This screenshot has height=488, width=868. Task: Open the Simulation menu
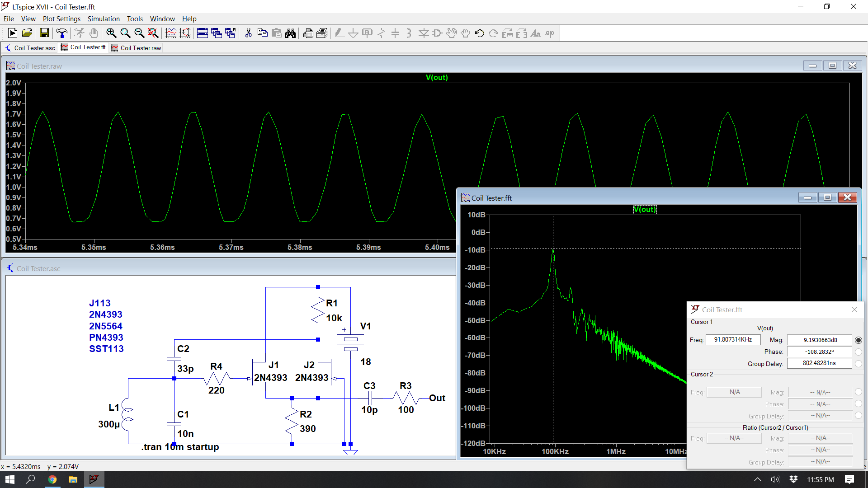(x=104, y=19)
